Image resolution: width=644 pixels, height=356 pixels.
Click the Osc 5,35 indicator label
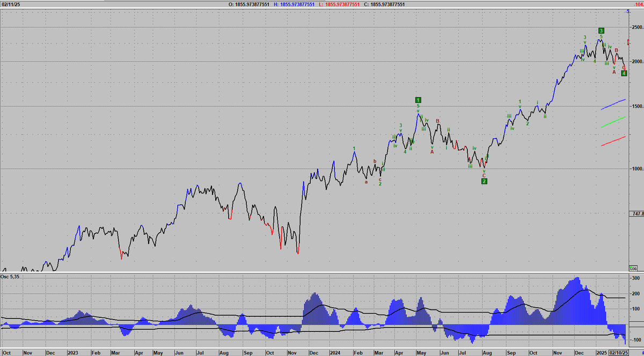11,277
